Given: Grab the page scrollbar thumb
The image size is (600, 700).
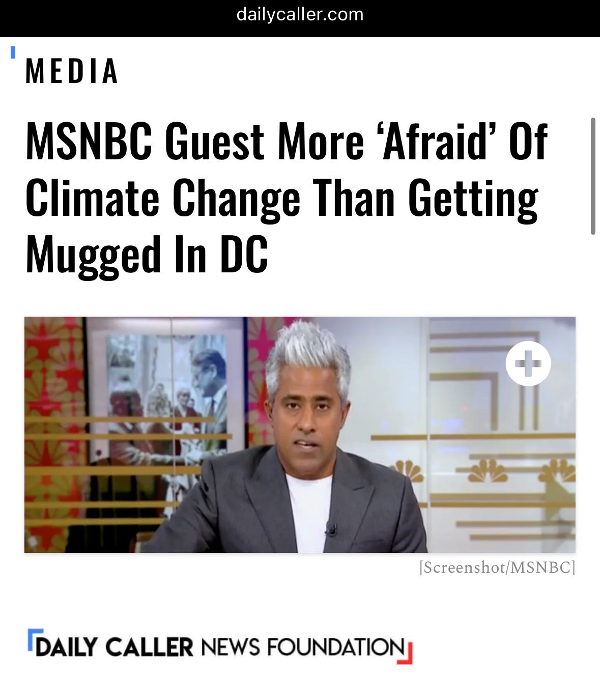Looking at the screenshot, I should (x=593, y=176).
